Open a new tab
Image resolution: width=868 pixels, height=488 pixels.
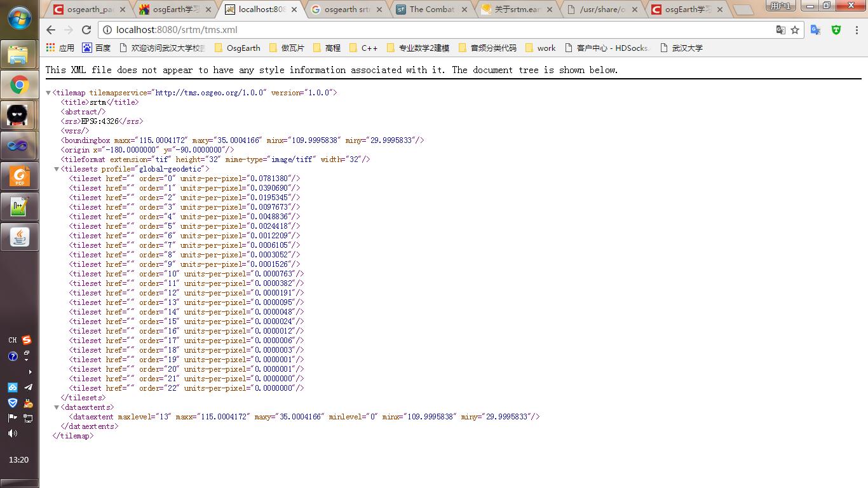pos(742,10)
